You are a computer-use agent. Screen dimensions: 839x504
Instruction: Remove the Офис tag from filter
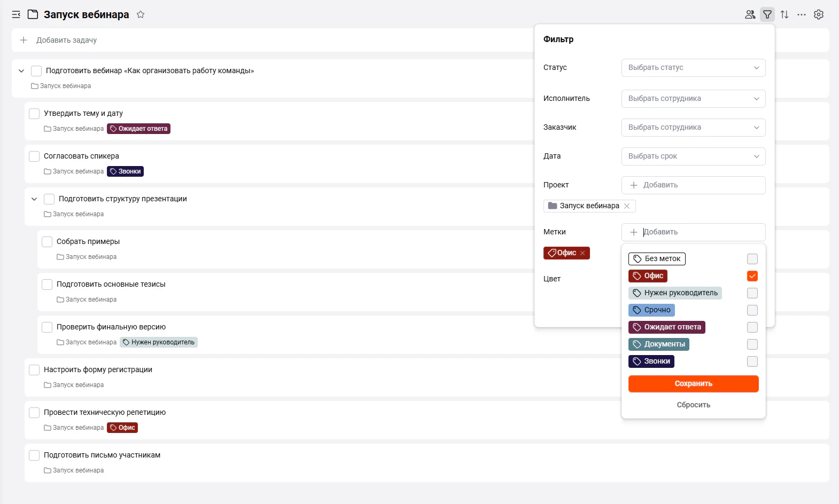(582, 253)
